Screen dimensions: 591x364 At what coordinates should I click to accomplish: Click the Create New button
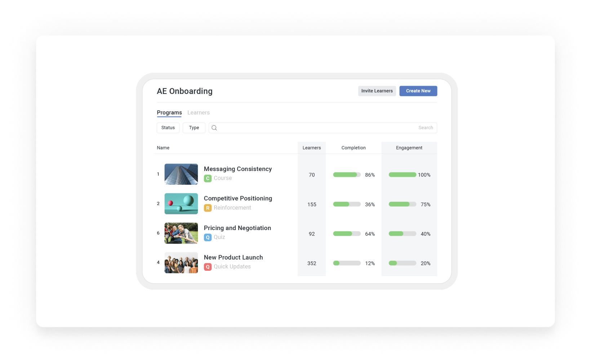[x=418, y=91]
